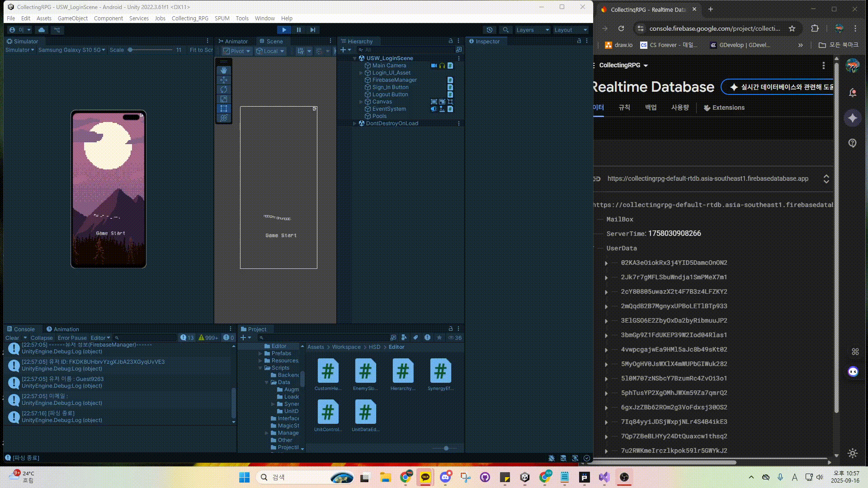Open the Extensions tab in Firebase

[x=724, y=108]
